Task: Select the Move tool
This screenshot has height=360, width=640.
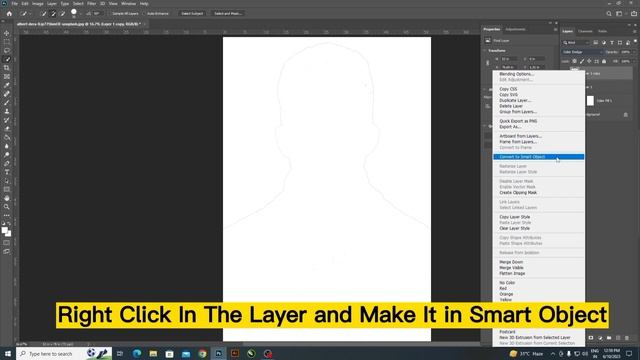Action: click(7, 33)
